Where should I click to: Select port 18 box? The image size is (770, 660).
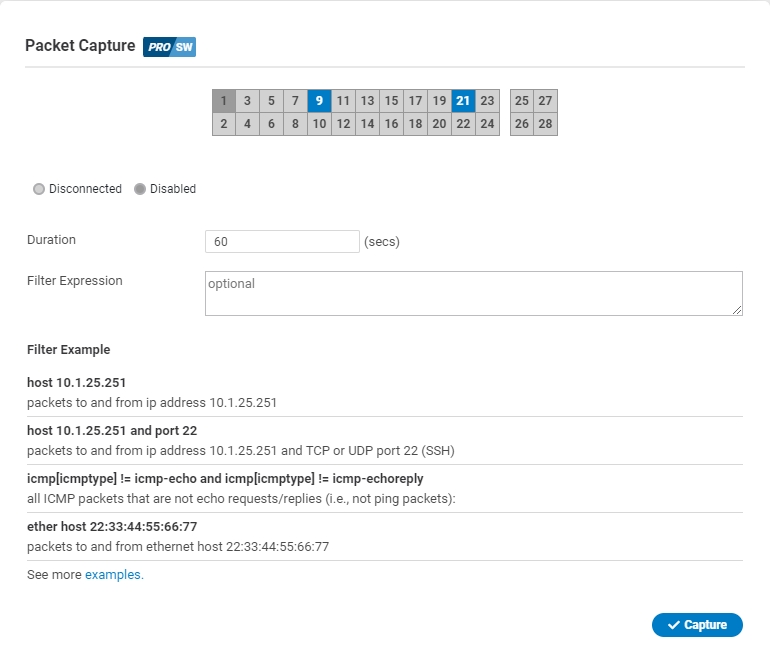pyautogui.click(x=415, y=124)
